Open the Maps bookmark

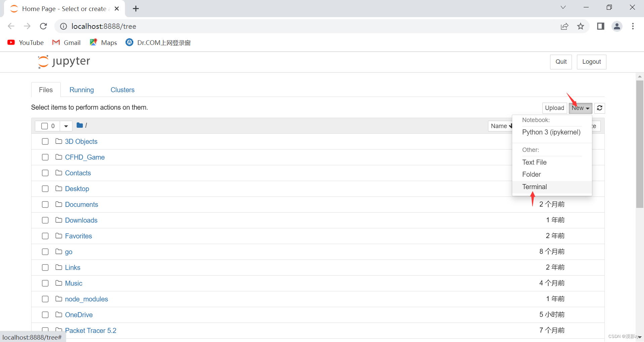(x=103, y=43)
